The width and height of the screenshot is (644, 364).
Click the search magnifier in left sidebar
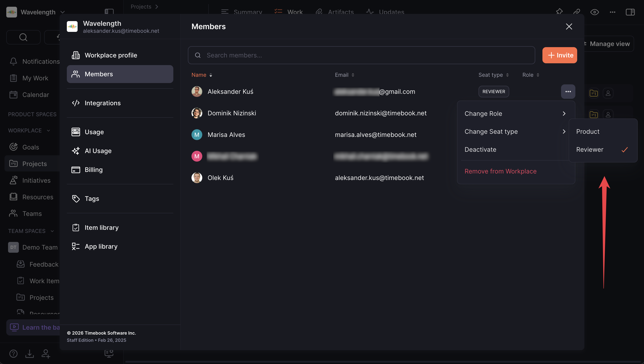pos(23,37)
